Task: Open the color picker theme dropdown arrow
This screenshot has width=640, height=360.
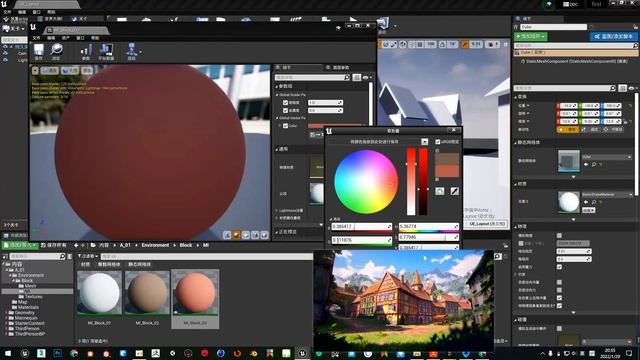Action: pyautogui.click(x=424, y=142)
